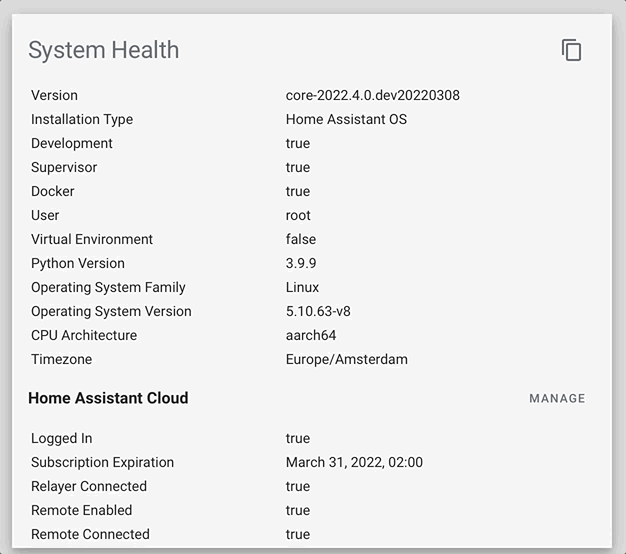
Task: Select the Linux value
Action: coord(302,287)
